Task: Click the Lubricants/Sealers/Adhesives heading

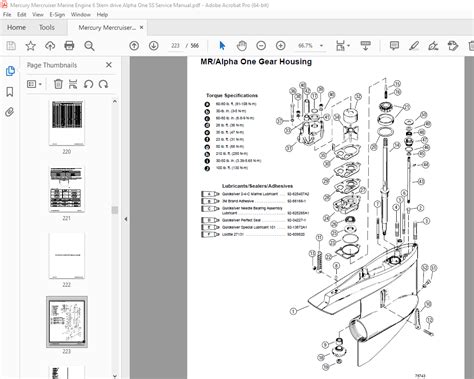Action: [257, 186]
